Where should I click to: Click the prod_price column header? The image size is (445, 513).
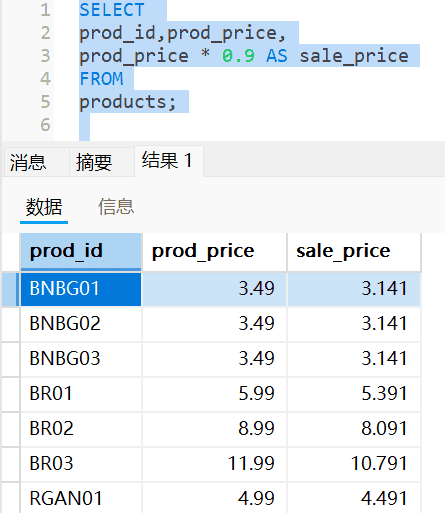(x=214, y=252)
